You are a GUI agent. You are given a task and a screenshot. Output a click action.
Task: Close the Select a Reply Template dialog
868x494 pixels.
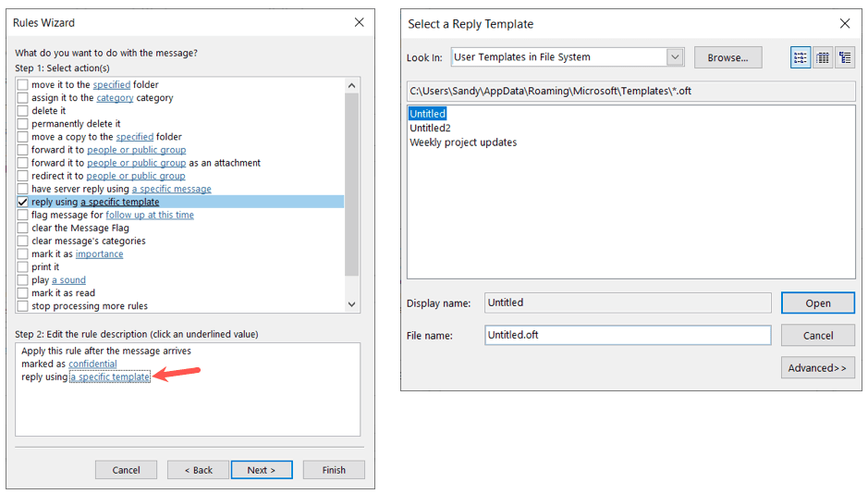point(845,24)
